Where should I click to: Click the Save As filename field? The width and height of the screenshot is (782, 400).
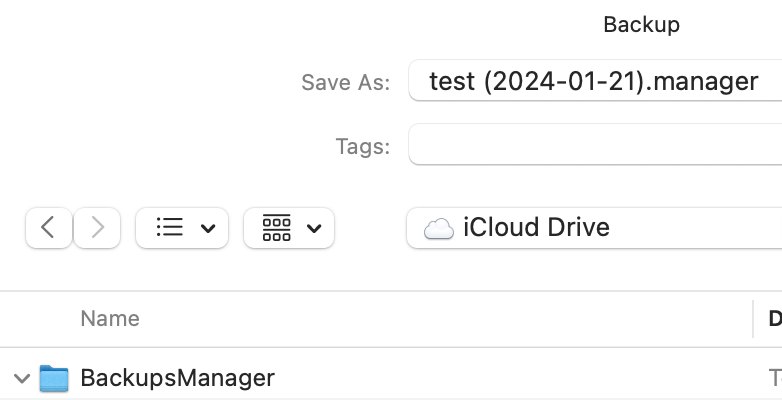point(595,80)
